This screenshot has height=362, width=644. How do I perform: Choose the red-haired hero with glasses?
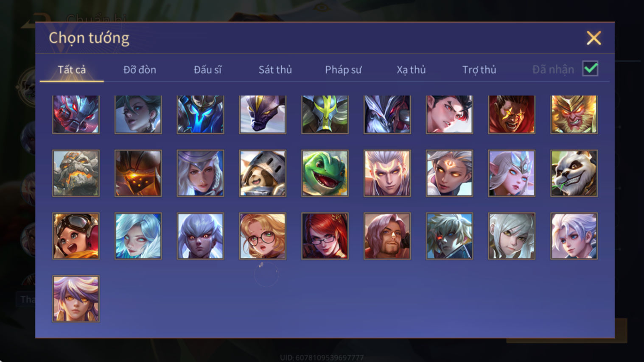(x=325, y=236)
